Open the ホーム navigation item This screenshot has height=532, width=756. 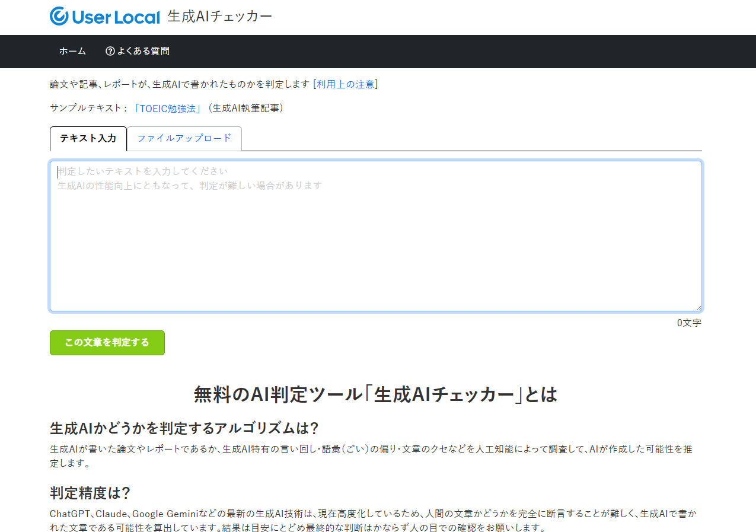[72, 51]
